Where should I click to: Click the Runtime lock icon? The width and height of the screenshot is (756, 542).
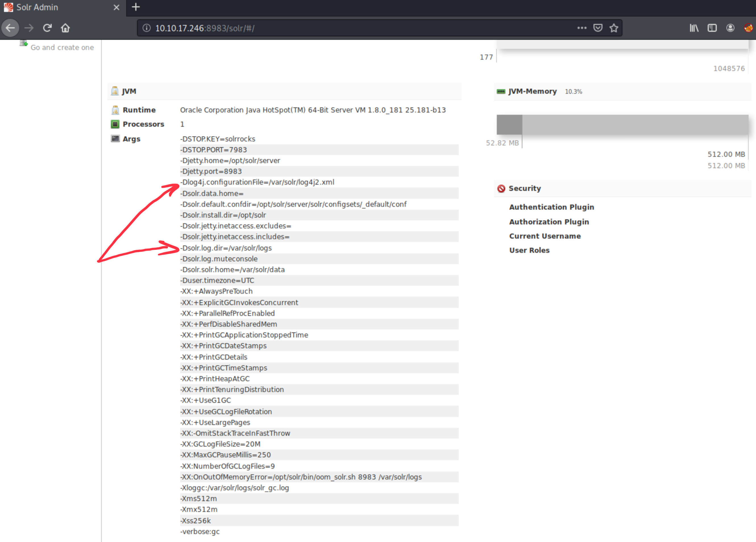[115, 110]
